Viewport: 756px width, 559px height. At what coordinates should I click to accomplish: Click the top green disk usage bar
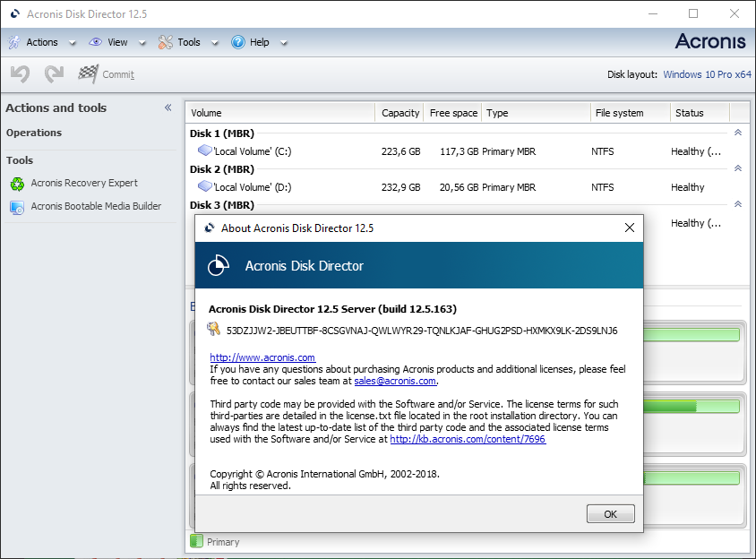(692, 335)
